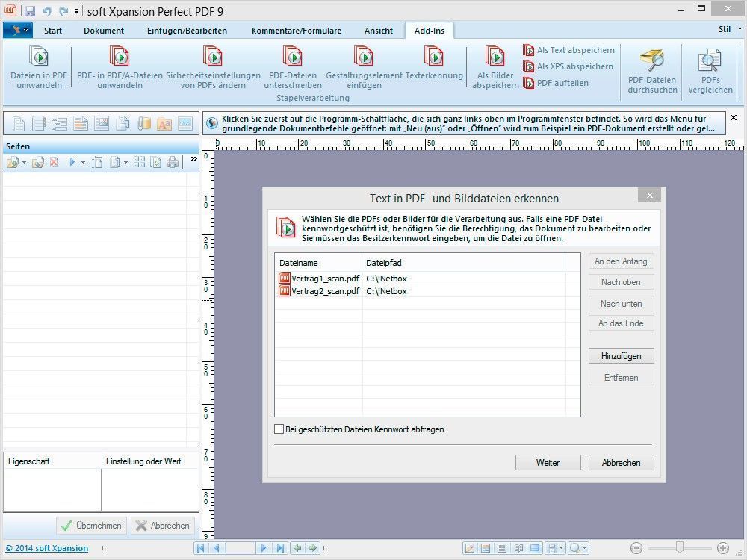
Task: Open the PDFs vergleichen tool
Action: [710, 70]
